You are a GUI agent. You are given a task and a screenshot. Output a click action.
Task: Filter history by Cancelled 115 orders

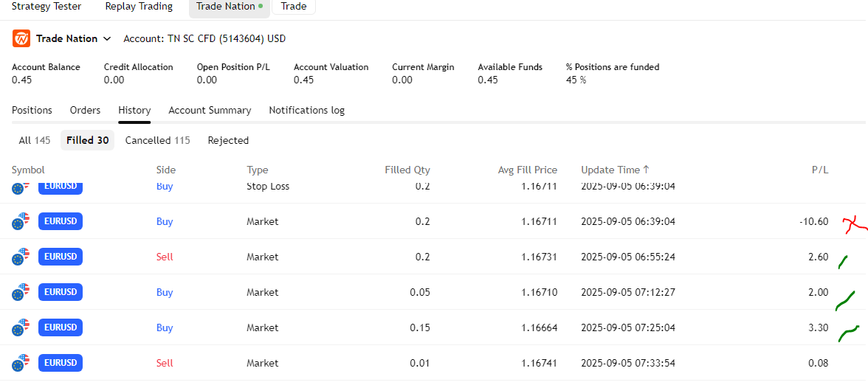pos(157,140)
